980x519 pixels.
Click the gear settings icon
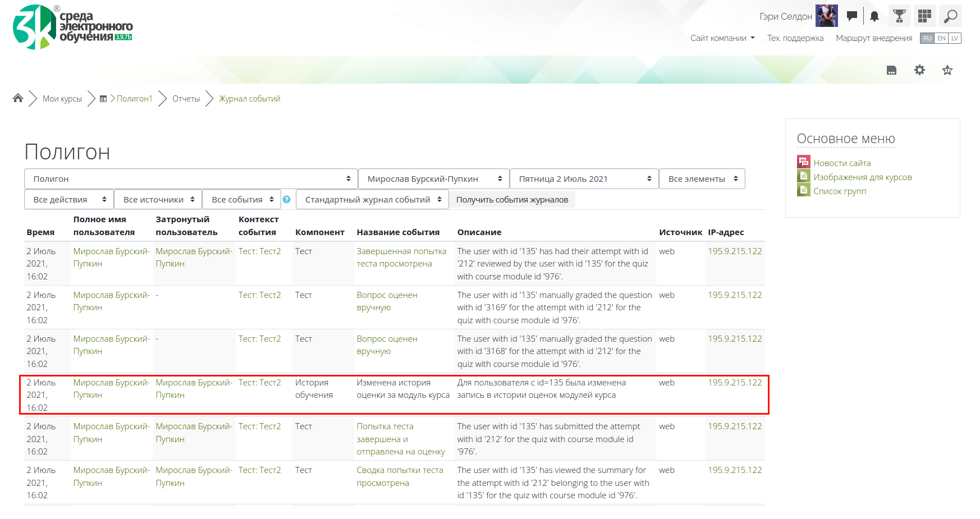[919, 70]
